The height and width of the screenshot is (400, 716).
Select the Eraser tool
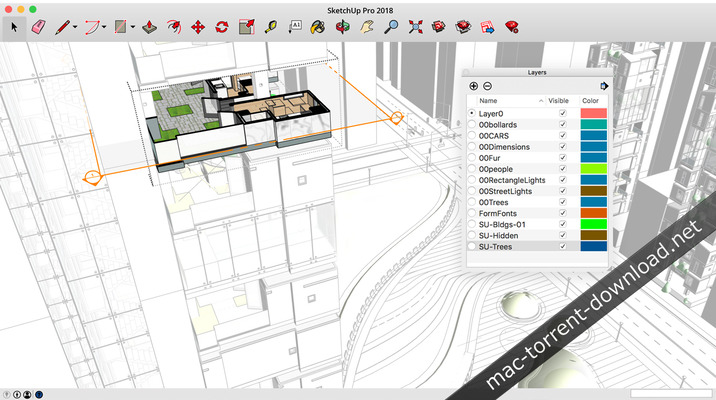38,25
